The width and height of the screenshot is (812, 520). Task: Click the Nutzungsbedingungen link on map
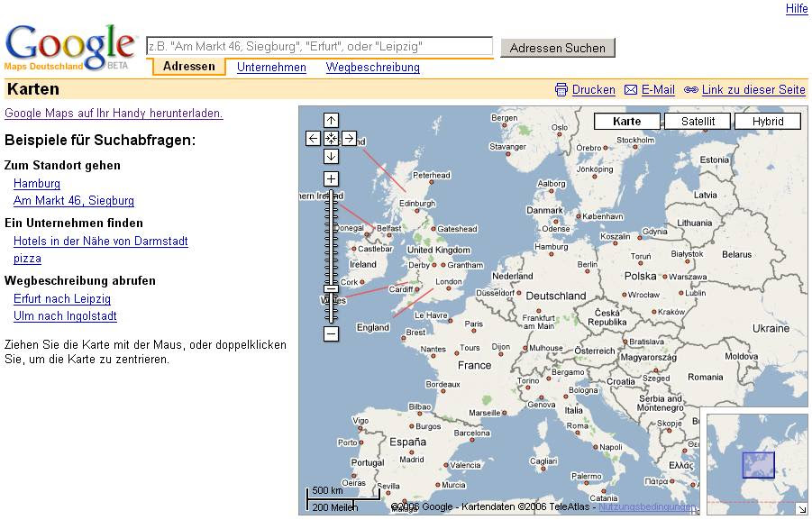[x=646, y=506]
